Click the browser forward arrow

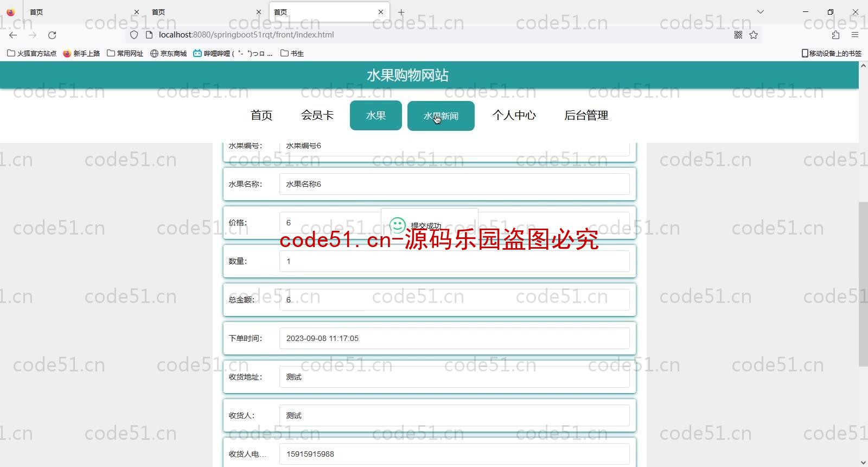[x=33, y=35]
